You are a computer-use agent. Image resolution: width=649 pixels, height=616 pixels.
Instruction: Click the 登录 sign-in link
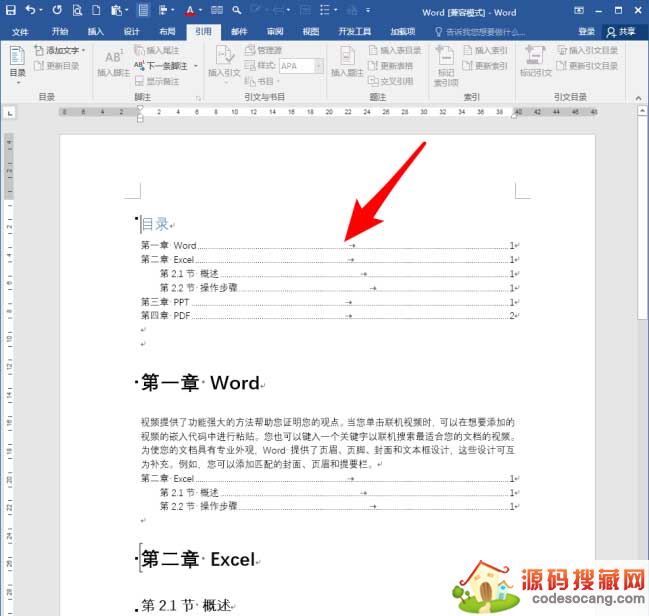pyautogui.click(x=586, y=31)
